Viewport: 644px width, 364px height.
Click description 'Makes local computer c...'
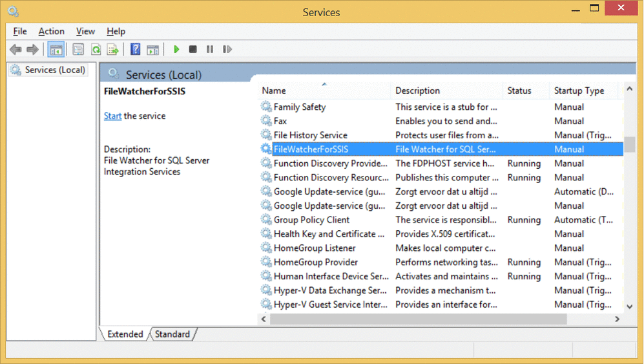[x=445, y=248]
